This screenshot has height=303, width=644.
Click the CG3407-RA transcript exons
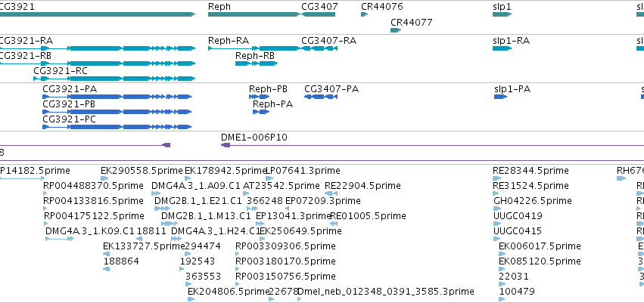click(319, 48)
